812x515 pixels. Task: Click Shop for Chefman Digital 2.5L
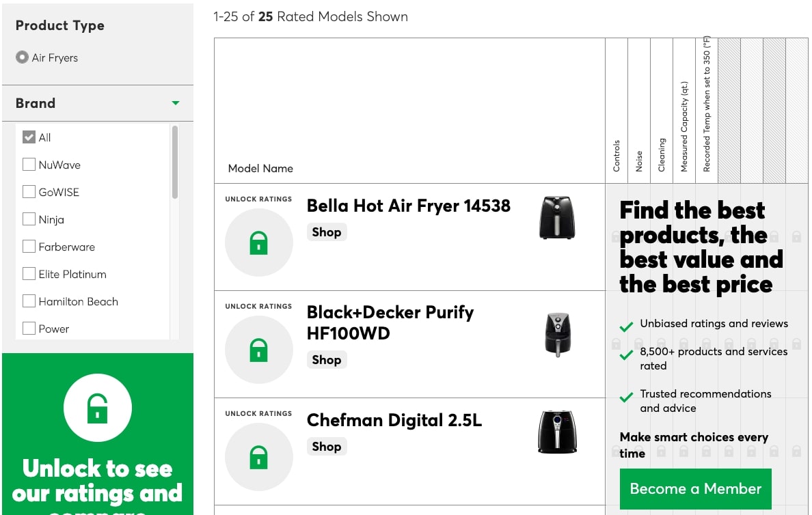[x=327, y=446]
